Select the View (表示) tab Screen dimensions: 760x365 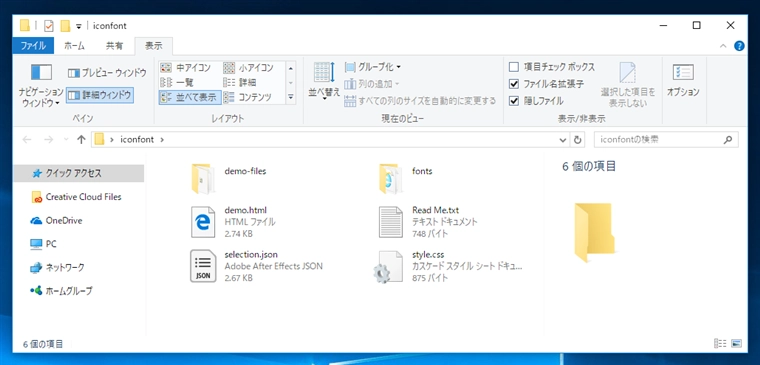pyautogui.click(x=154, y=46)
